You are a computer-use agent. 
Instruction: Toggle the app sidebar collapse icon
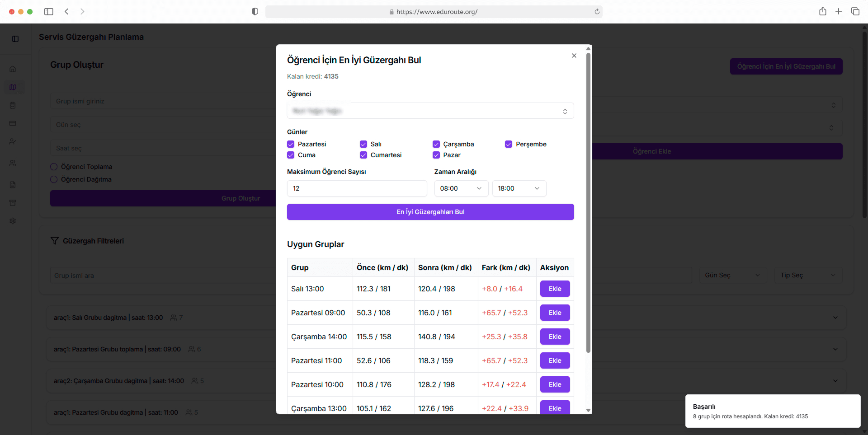tap(15, 39)
